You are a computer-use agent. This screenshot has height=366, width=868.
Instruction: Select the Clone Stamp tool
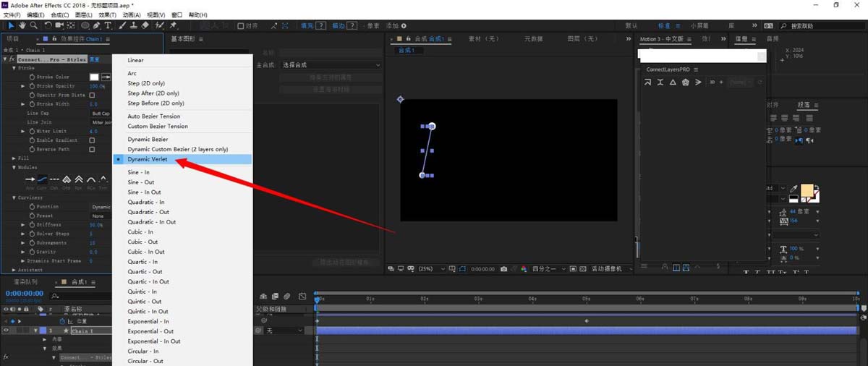coord(133,25)
